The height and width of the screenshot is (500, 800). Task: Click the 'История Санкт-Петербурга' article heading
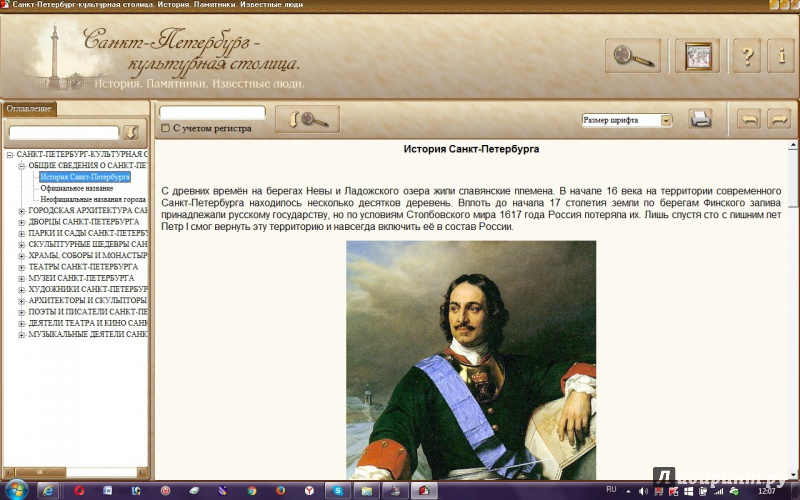[x=471, y=149]
